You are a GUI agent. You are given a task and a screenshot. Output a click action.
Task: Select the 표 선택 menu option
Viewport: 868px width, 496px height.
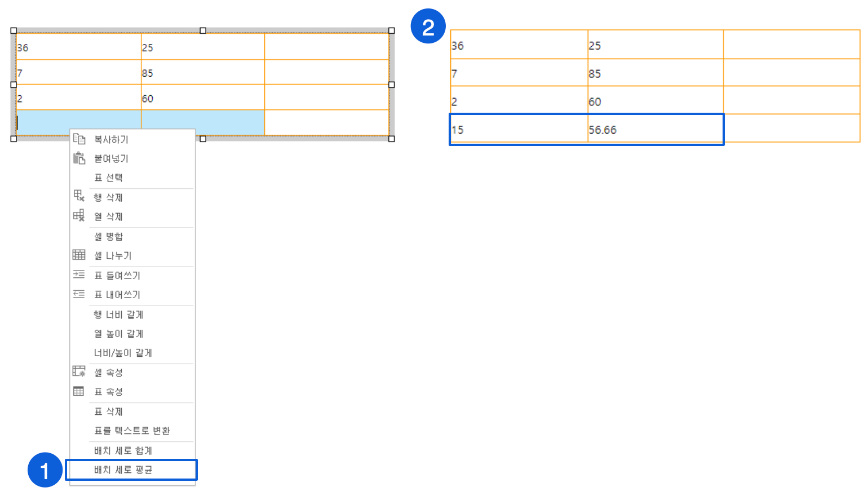[x=109, y=178]
